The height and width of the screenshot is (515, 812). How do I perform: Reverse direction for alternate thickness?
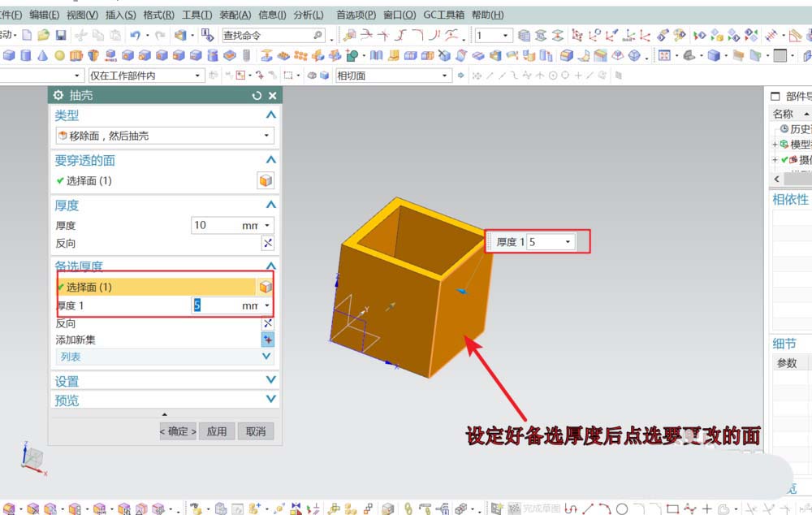click(268, 323)
